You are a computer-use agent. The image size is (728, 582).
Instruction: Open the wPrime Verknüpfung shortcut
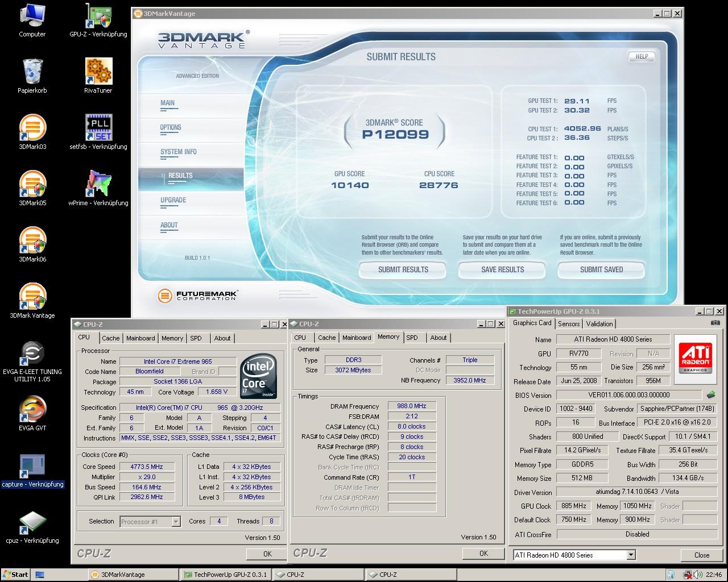tap(98, 189)
